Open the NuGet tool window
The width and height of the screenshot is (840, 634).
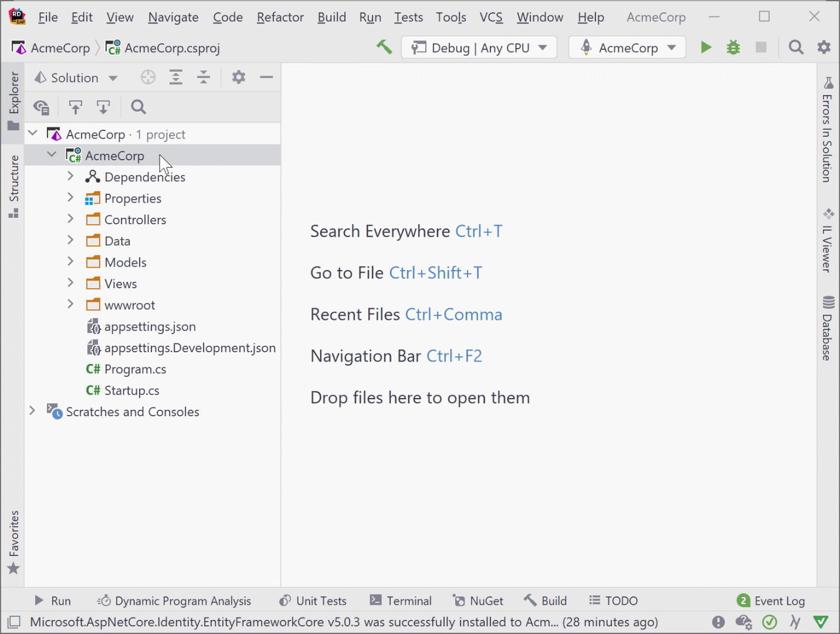click(478, 600)
